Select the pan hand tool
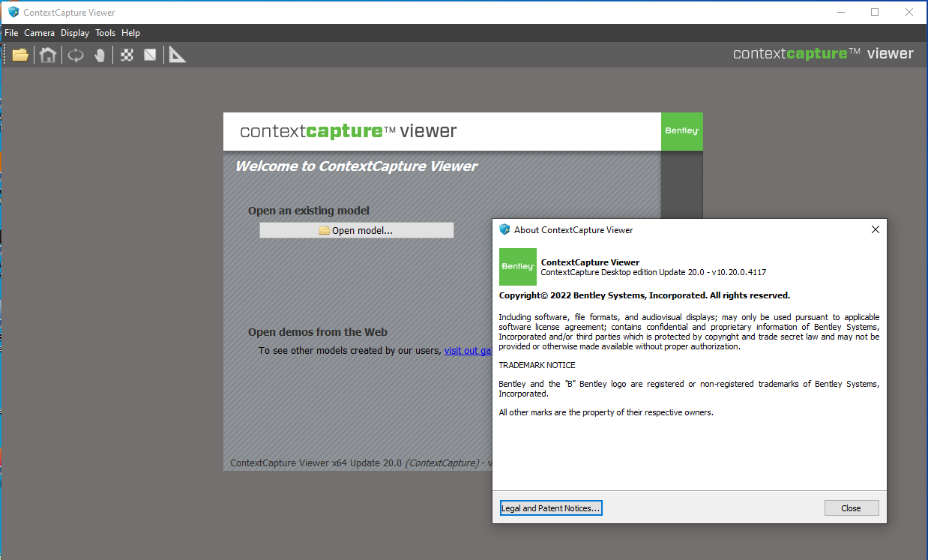The height and width of the screenshot is (560, 928). tap(100, 55)
